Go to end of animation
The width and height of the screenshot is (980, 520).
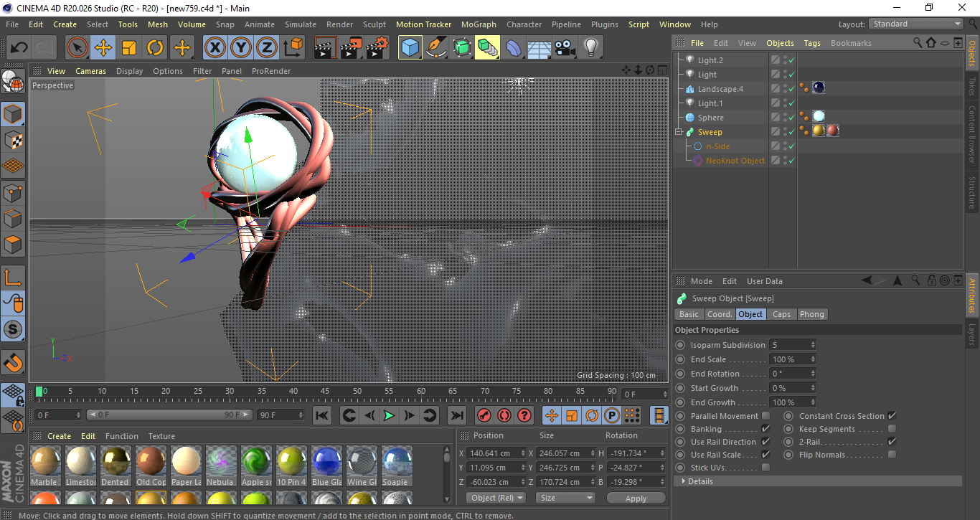coord(456,415)
